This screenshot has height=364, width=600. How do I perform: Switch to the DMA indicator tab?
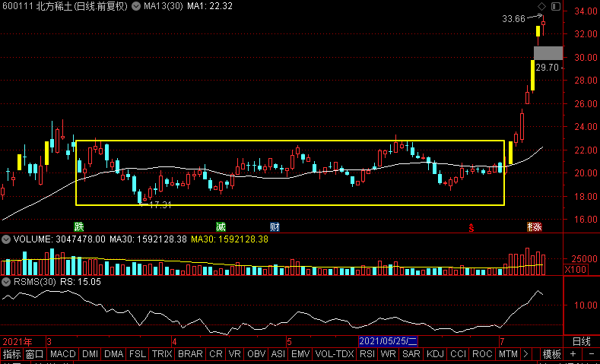coord(114,353)
